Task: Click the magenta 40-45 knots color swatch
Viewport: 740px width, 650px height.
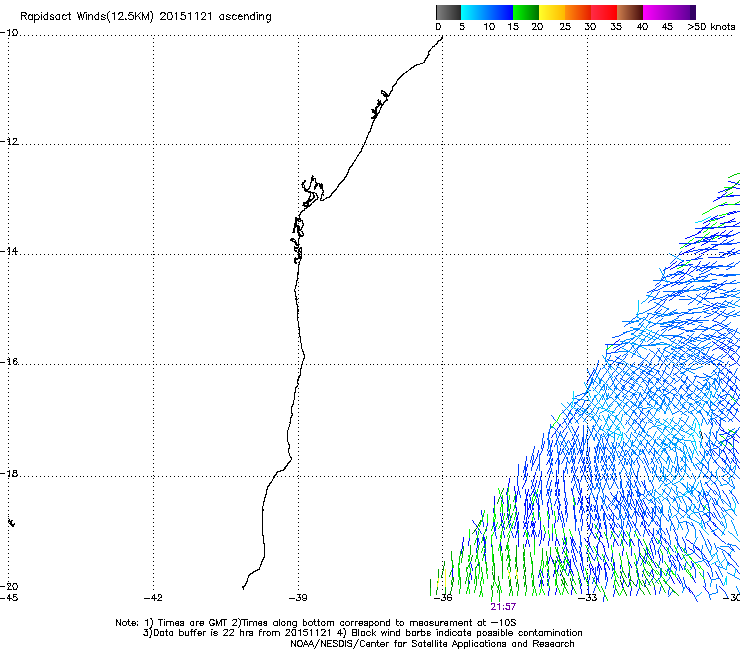Action: pos(656,12)
